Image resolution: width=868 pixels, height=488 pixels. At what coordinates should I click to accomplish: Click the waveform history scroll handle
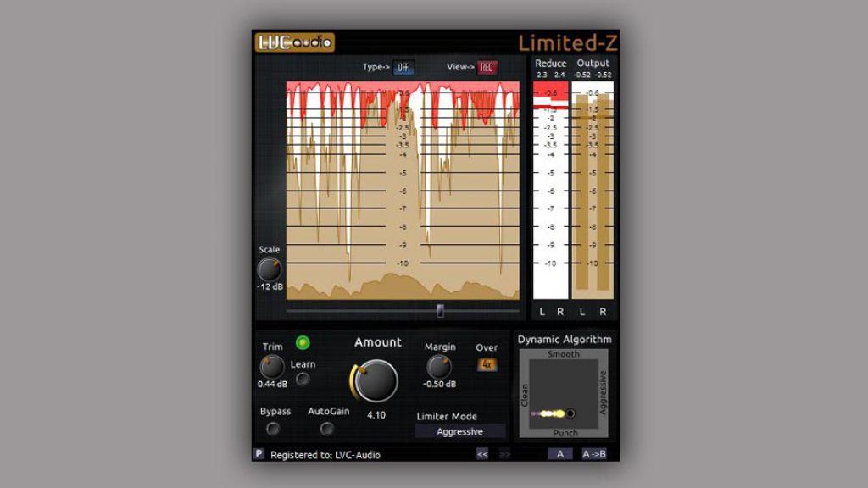click(440, 310)
